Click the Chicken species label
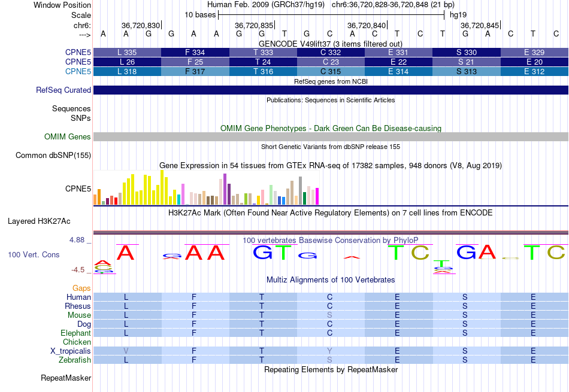 [x=77, y=342]
